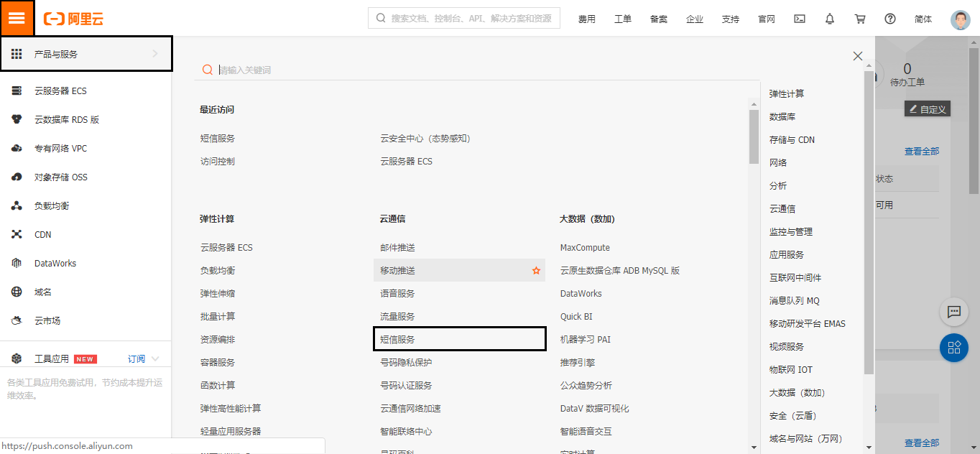Open 访问控制 in recent visits
Screen dimensions: 980x454
(218, 162)
